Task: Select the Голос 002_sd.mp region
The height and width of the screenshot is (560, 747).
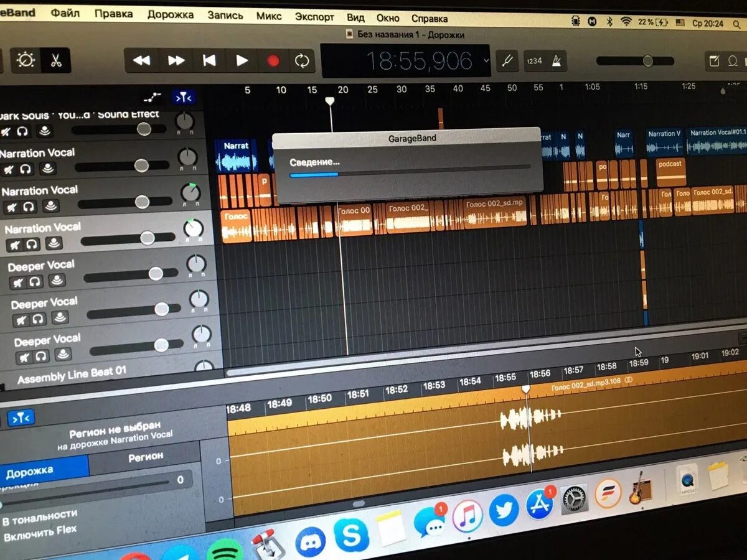Action: point(496,213)
